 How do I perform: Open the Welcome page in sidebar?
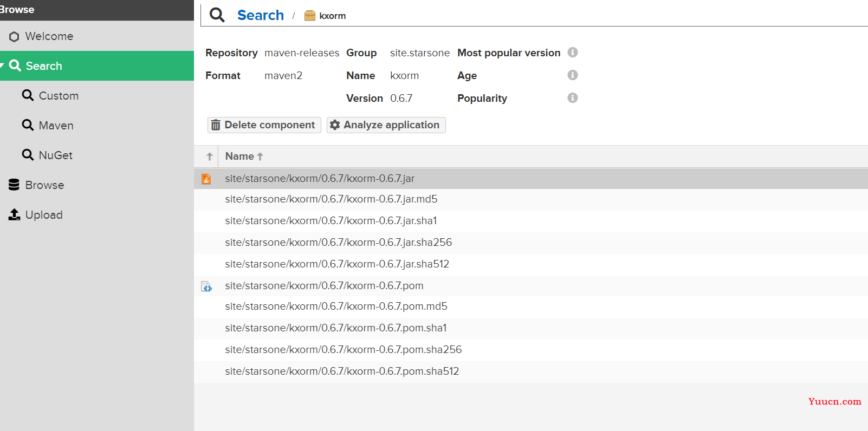coord(97,36)
